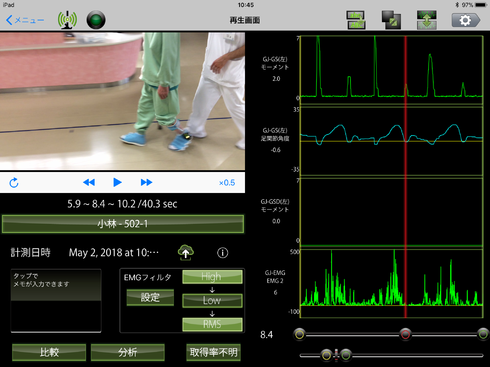Go back to メニュー
Screen dimensions: 490x367
pyautogui.click(x=25, y=20)
